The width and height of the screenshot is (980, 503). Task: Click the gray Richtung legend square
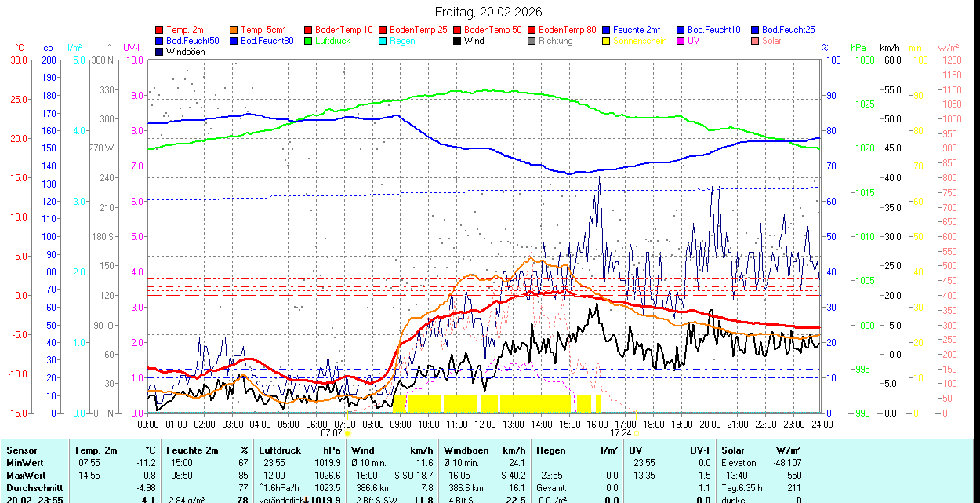tap(532, 41)
